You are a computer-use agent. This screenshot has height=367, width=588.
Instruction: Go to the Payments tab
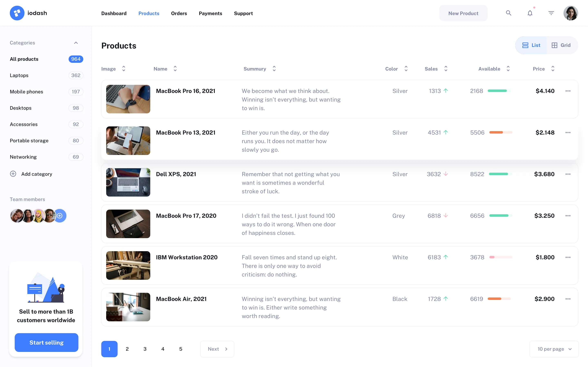point(210,13)
